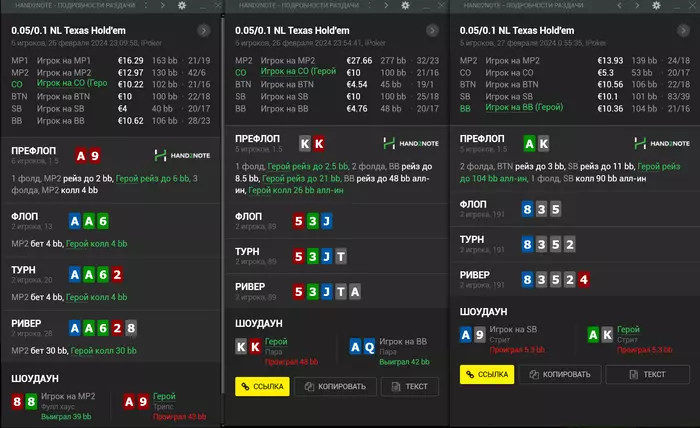Open 'Игрок на CO (Геро' link in left window
This screenshot has width=700, height=428.
click(x=72, y=83)
